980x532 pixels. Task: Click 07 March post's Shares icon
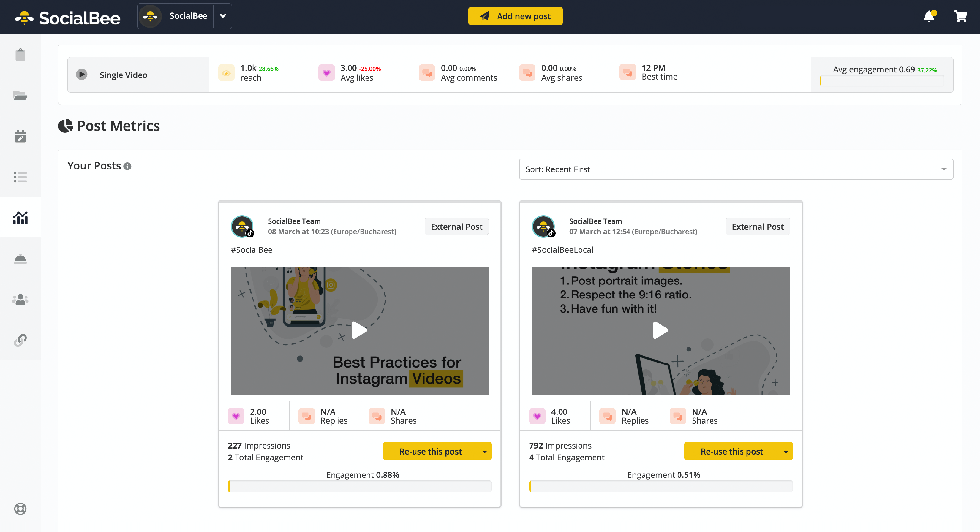point(678,416)
